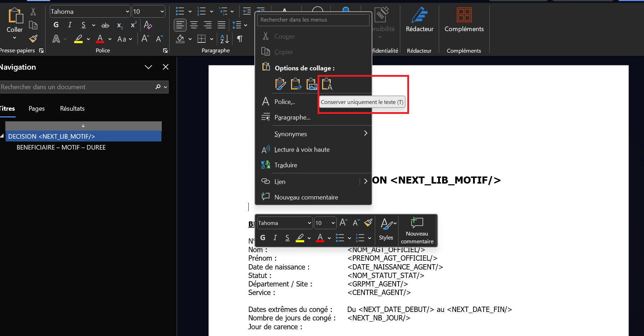Click the show paragraph marks (¶) icon
The width and height of the screenshot is (644, 336).
tap(240, 39)
